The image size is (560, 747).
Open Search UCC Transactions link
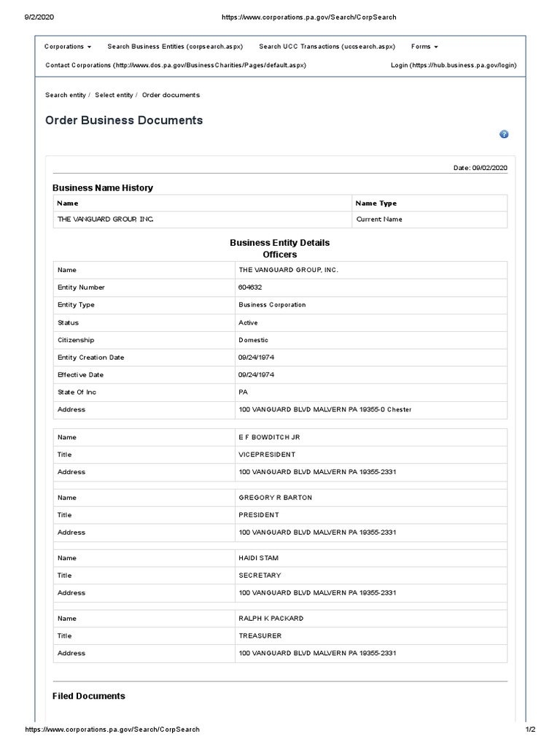(327, 47)
